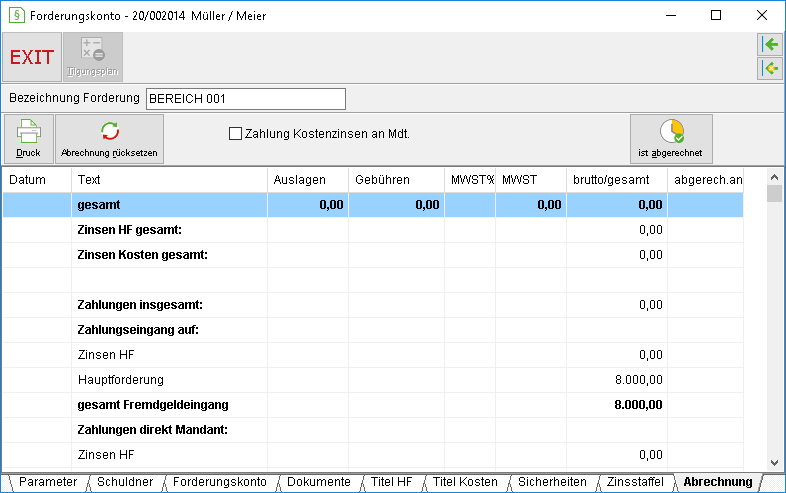The image size is (786, 493).
Task: Click the abgerech.an column header
Action: (706, 180)
